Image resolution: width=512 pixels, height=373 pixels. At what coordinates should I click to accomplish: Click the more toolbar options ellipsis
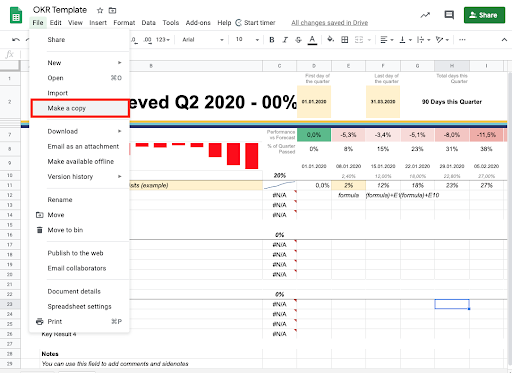[x=462, y=40]
